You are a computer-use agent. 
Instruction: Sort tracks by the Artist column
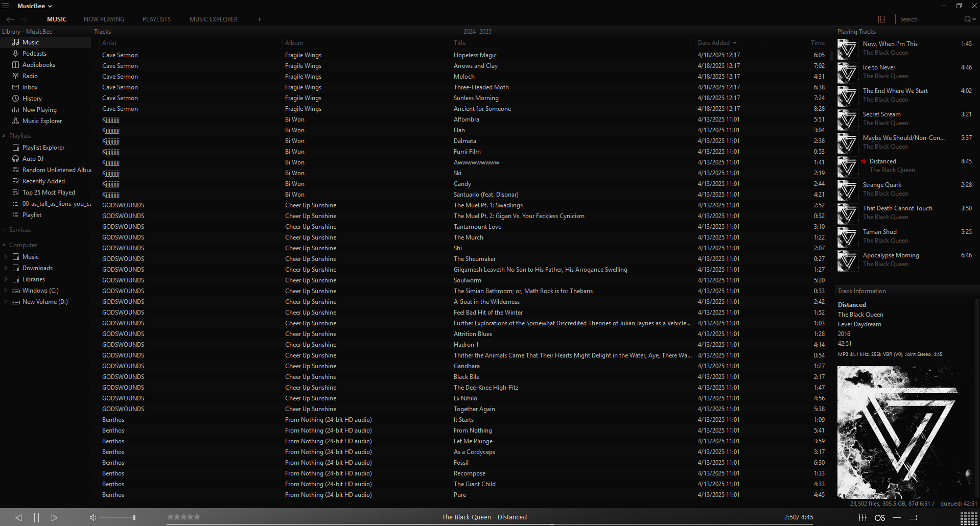[190, 43]
